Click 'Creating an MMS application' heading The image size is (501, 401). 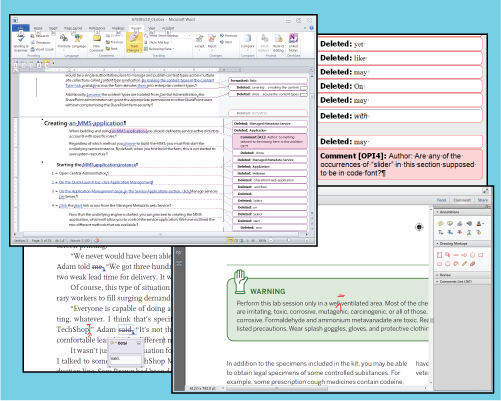85,123
